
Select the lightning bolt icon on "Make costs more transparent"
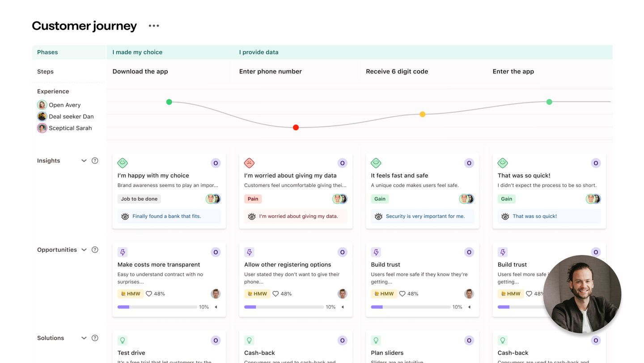click(122, 252)
